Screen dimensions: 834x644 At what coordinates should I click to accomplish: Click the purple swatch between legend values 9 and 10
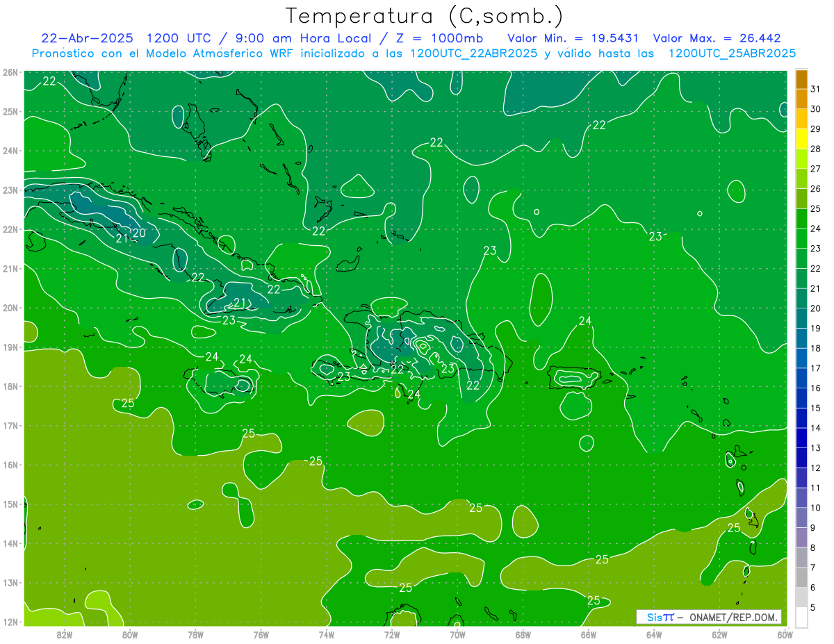click(x=801, y=518)
